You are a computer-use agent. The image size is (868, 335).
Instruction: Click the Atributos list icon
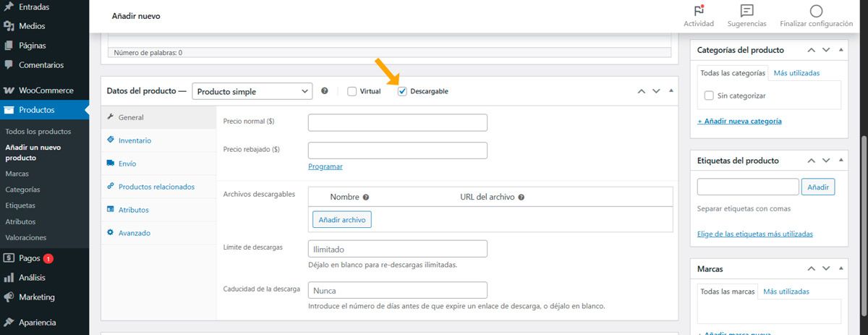110,209
